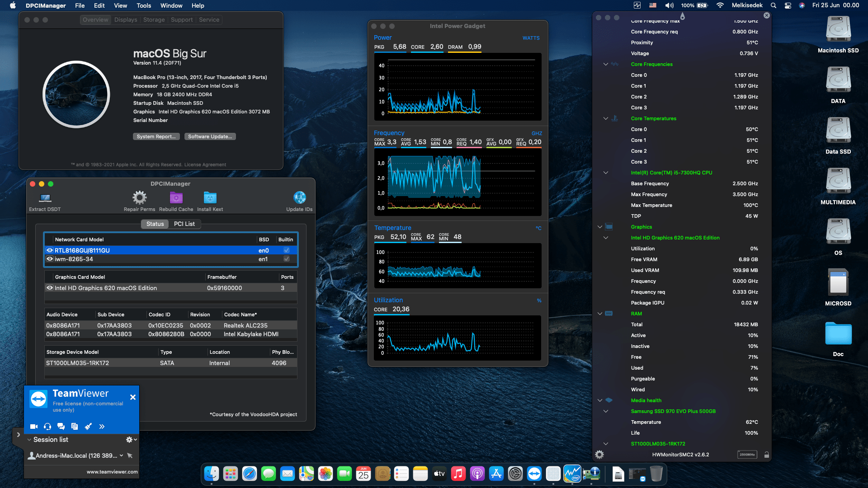Collapse Intel HD Graphics 620 macOS Edition group

(x=606, y=238)
